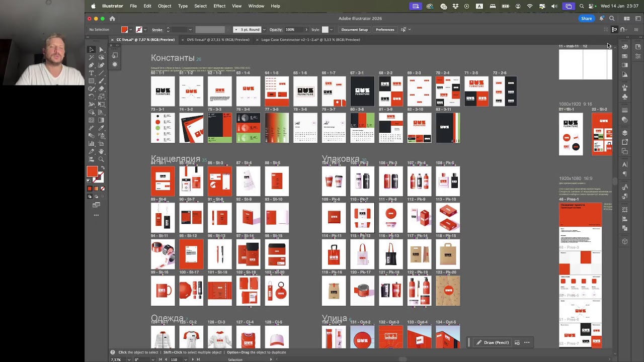Viewport: 644px width, 362px height.
Task: Enable Draw Normal mode
Action: coord(90,196)
